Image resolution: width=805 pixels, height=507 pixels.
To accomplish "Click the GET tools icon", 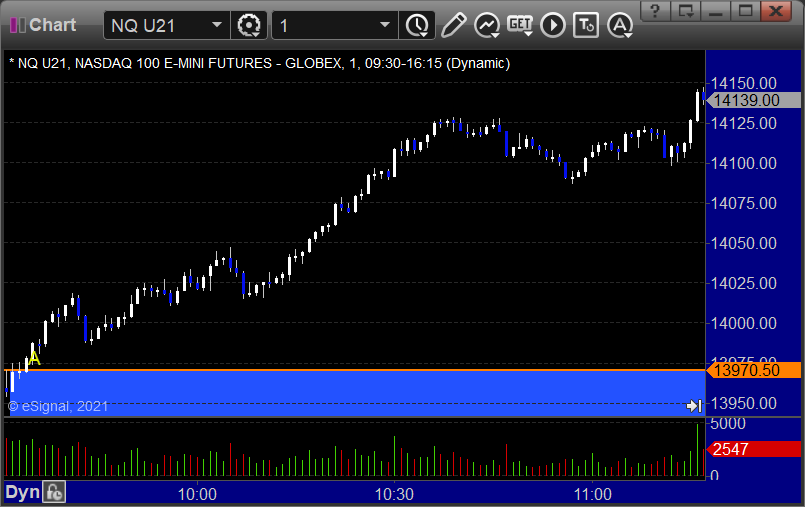I will [520, 25].
